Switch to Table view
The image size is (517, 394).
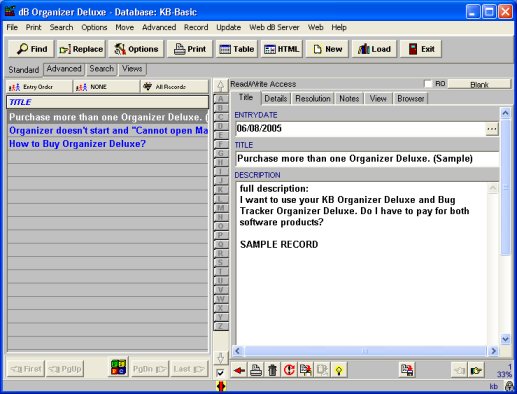coord(236,49)
